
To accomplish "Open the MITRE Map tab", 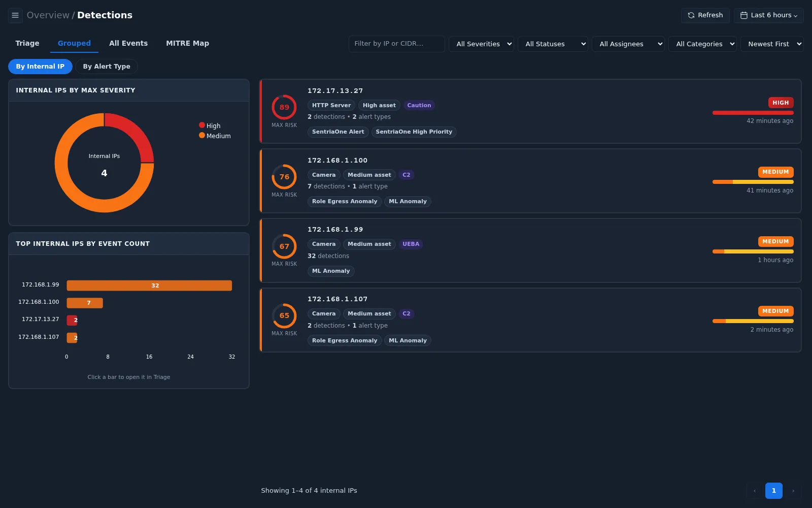I will [x=187, y=43].
